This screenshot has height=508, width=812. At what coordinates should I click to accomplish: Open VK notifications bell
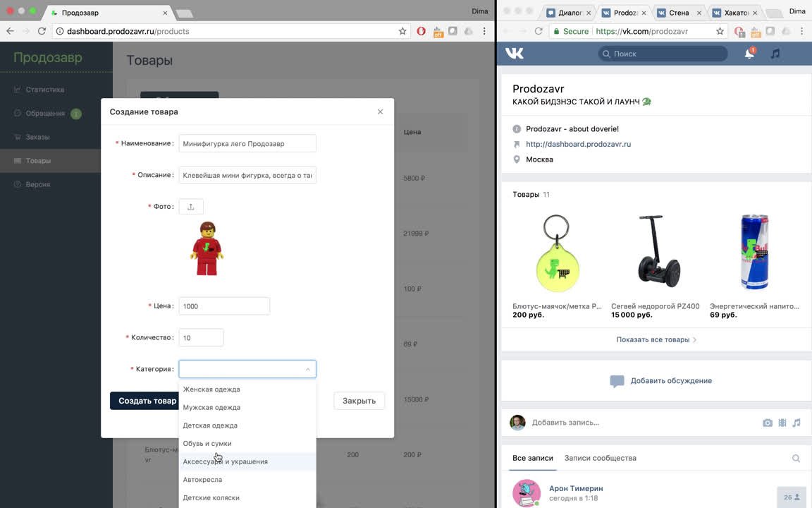[749, 54]
